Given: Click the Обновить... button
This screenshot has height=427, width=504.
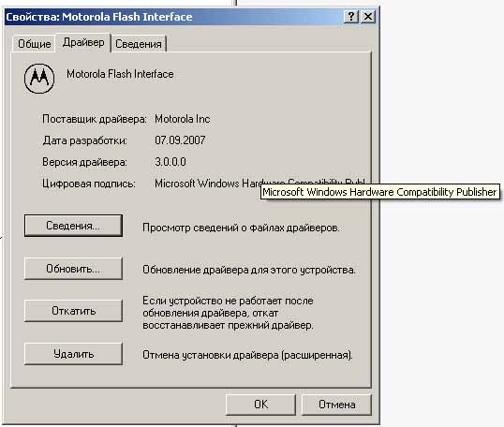Looking at the screenshot, I should pyautogui.click(x=73, y=269).
